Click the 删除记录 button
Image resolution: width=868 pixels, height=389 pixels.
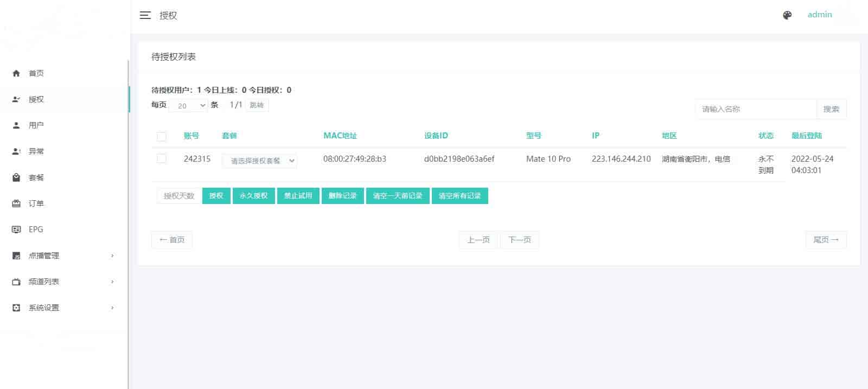pos(343,196)
